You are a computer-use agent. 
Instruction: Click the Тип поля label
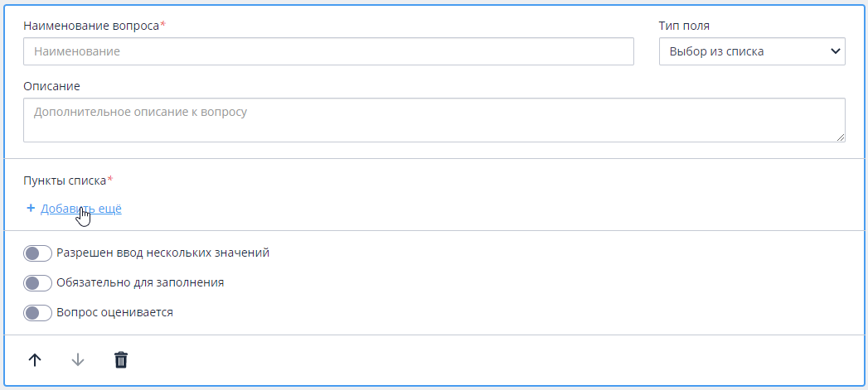pos(684,26)
